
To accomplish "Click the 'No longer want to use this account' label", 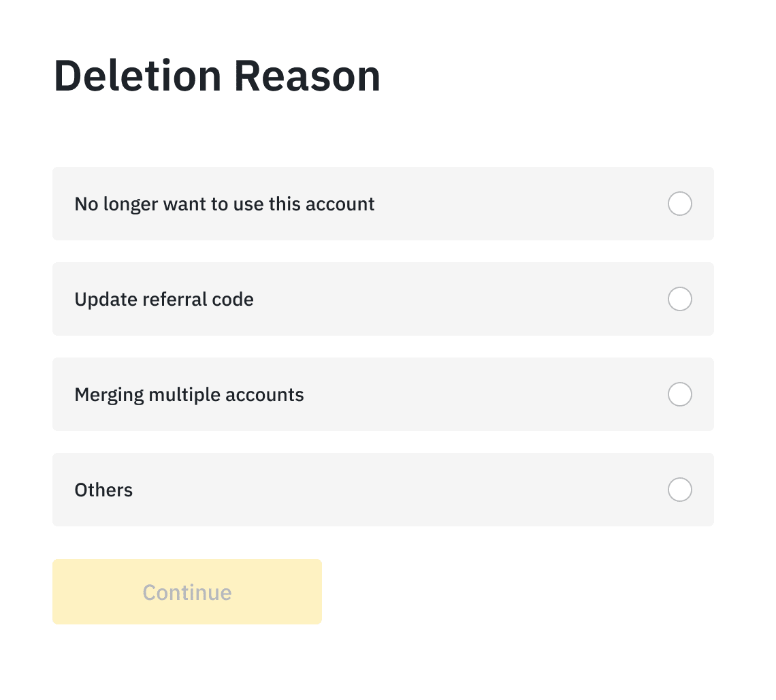I will coord(225,204).
